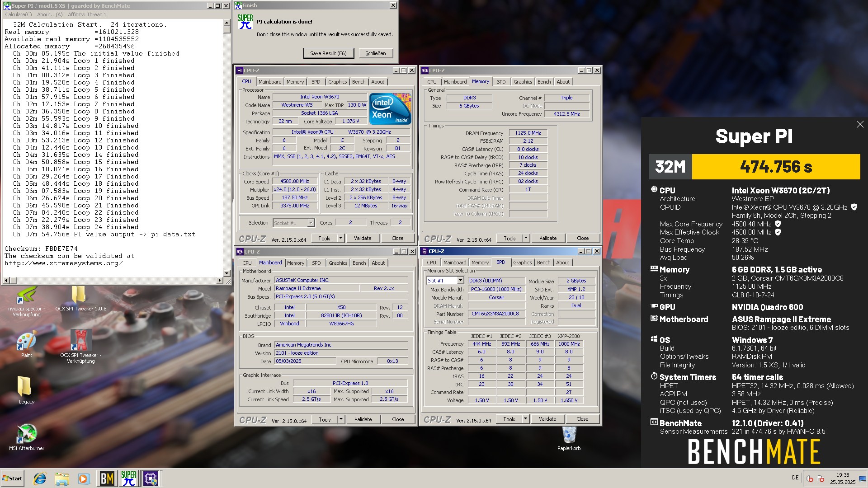Open nvidiaInspector desktop shortcut
This screenshot has height=488, width=868.
pyautogui.click(x=27, y=300)
